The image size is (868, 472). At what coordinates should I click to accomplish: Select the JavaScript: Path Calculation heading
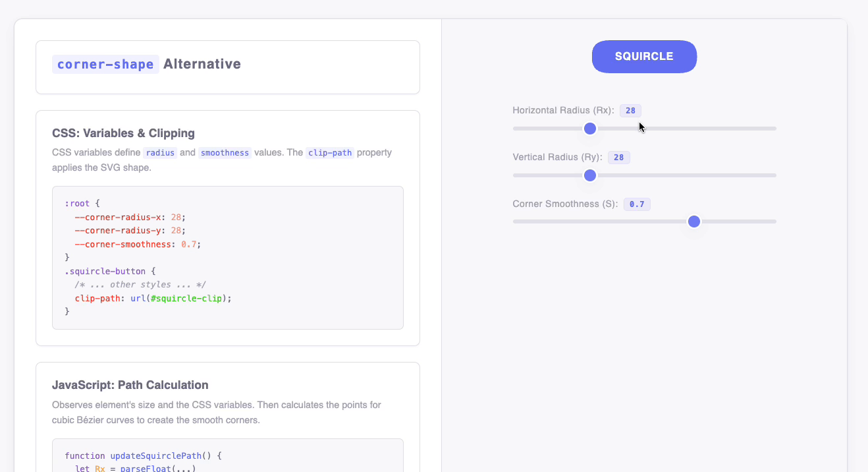point(130,385)
